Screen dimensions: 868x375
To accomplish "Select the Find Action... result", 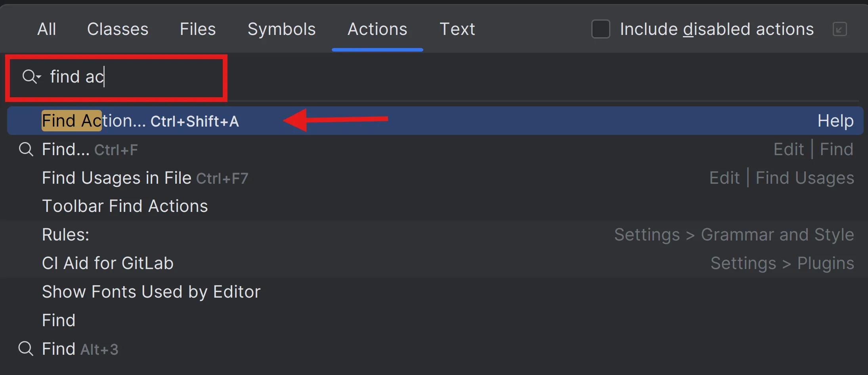I will (140, 121).
